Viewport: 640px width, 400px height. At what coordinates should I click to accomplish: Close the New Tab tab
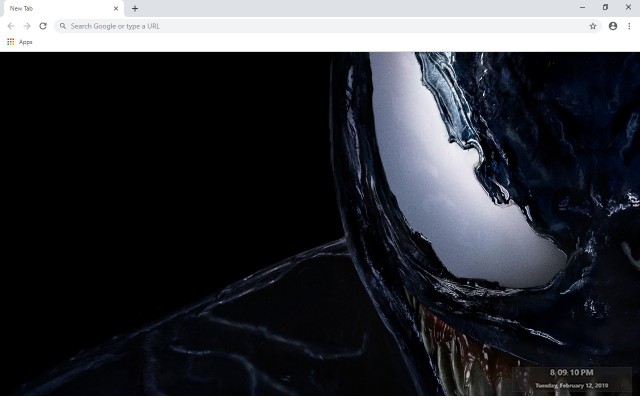116,8
